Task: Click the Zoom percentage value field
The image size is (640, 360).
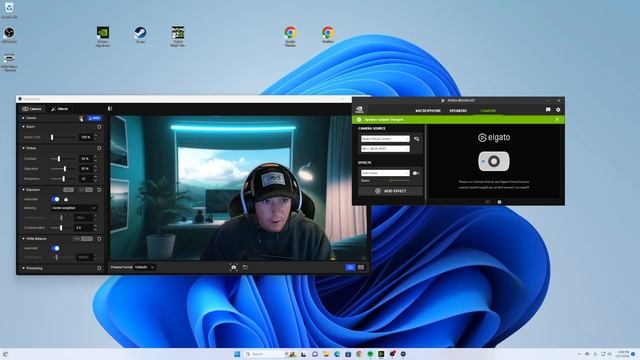Action: [x=86, y=138]
